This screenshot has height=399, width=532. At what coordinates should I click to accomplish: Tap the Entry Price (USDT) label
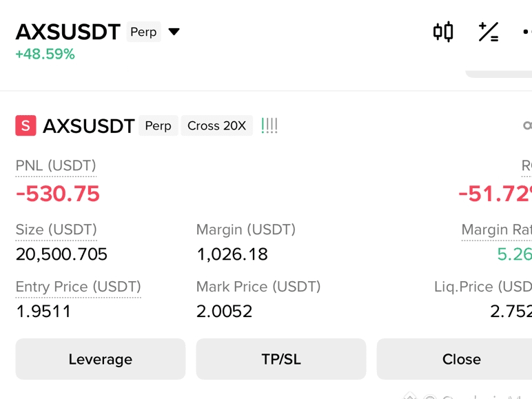[x=79, y=287]
